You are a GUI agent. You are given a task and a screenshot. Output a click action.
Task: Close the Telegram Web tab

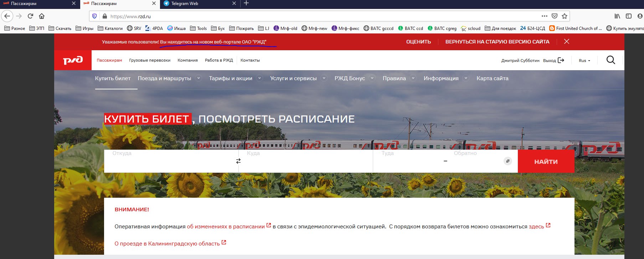click(x=234, y=3)
